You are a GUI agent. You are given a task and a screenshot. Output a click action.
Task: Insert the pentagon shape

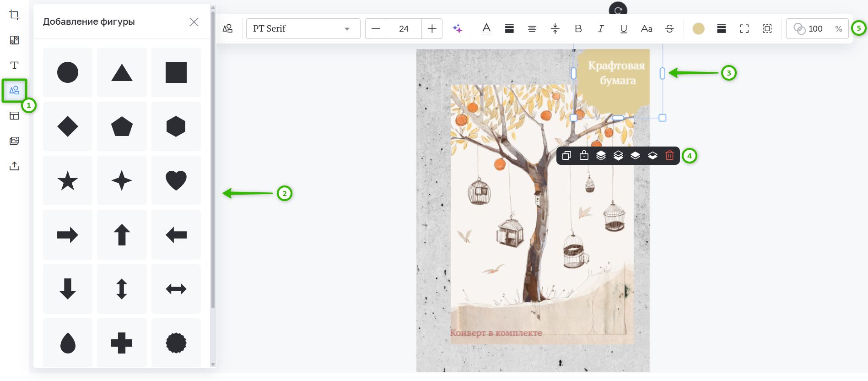122,126
